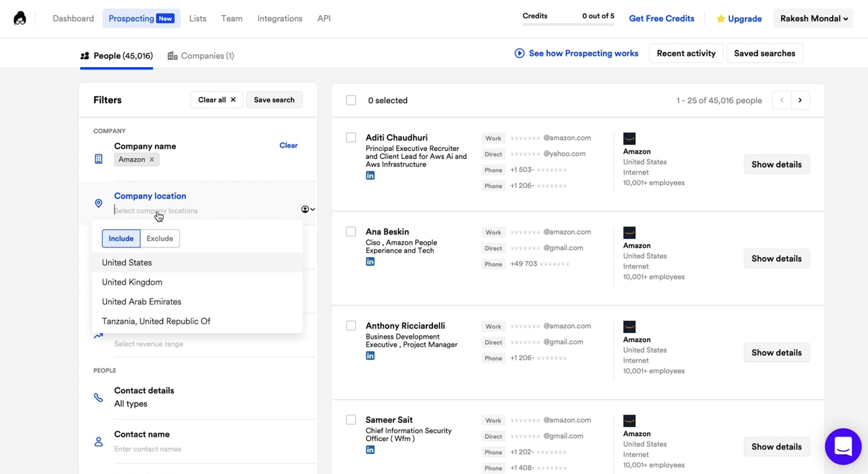Choose United Kingdom from location list
The width and height of the screenshot is (868, 474).
pyautogui.click(x=197, y=282)
